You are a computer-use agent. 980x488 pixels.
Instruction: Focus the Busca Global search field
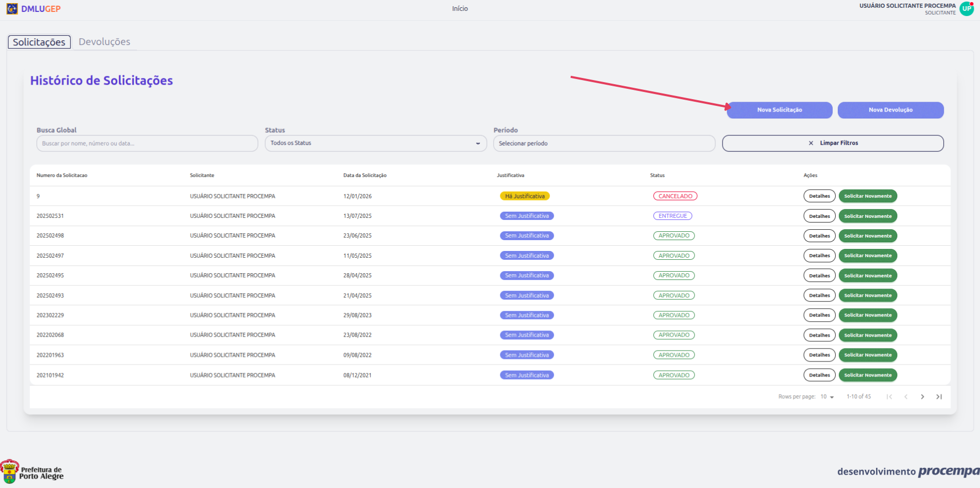147,143
